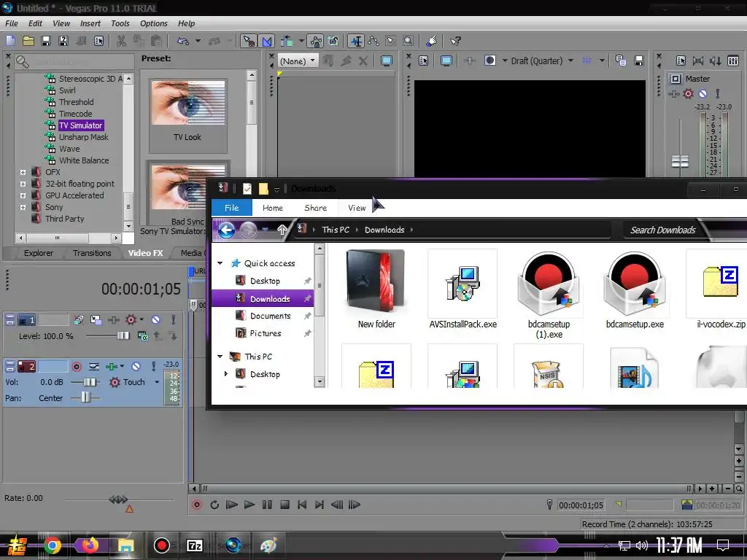This screenshot has height=560, width=747.
Task: Mute audio track 2
Action: pos(136,367)
